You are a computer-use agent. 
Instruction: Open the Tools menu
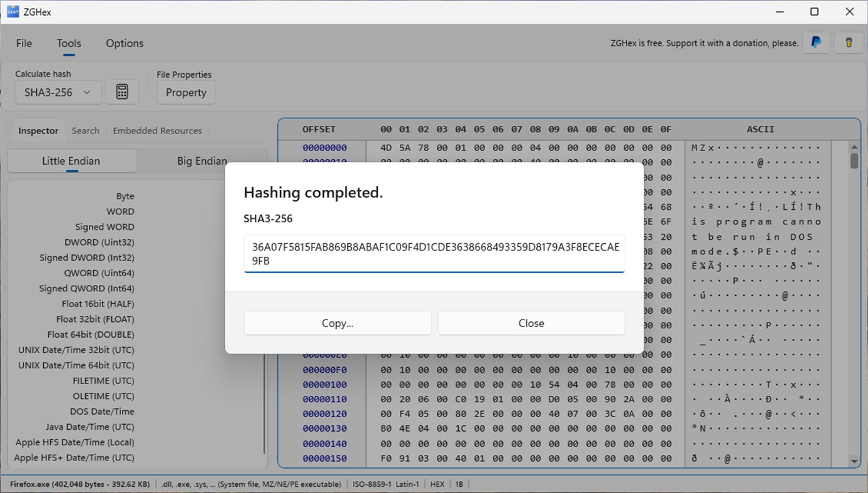pyautogui.click(x=69, y=43)
